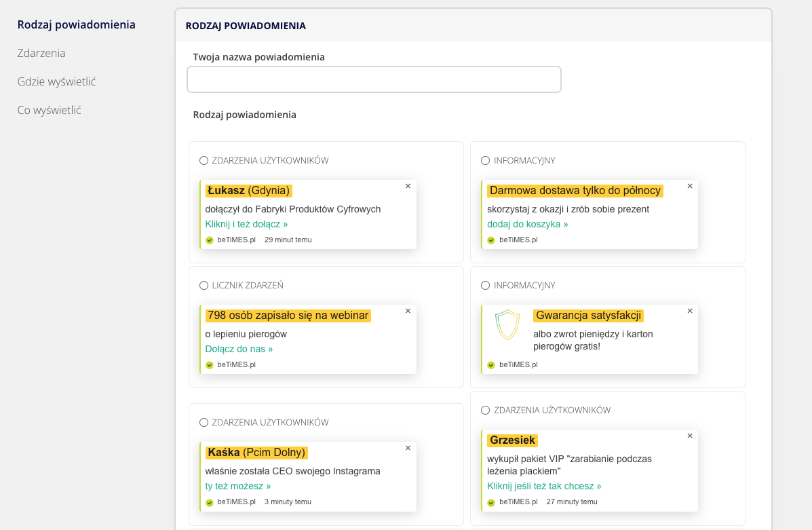Click the 'dodaj do koszyka »' link
This screenshot has width=812, height=530.
(527, 224)
